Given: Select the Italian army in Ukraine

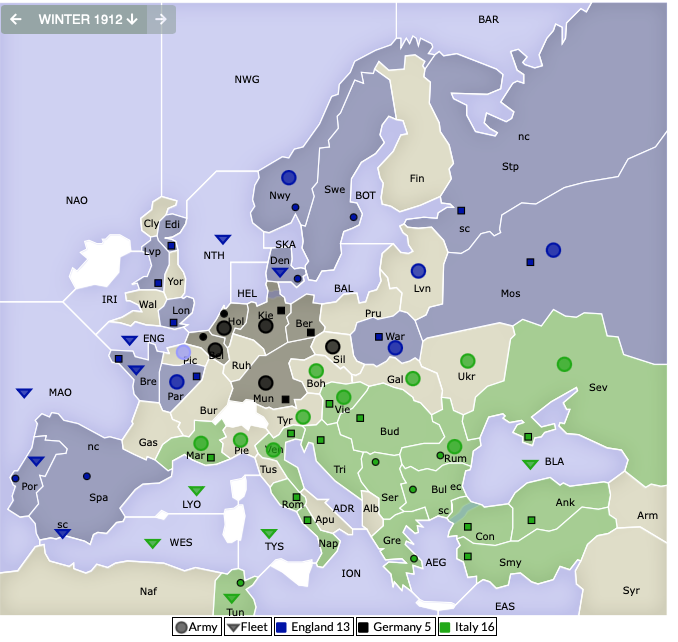Looking at the screenshot, I should coord(467,361).
